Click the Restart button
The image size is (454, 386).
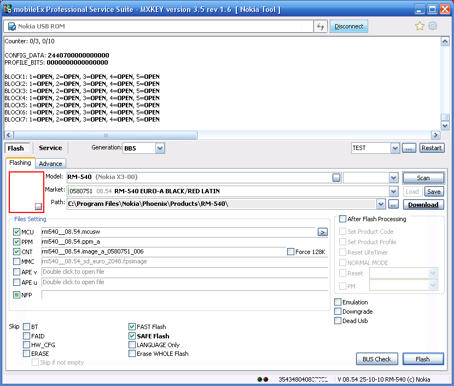click(x=432, y=148)
